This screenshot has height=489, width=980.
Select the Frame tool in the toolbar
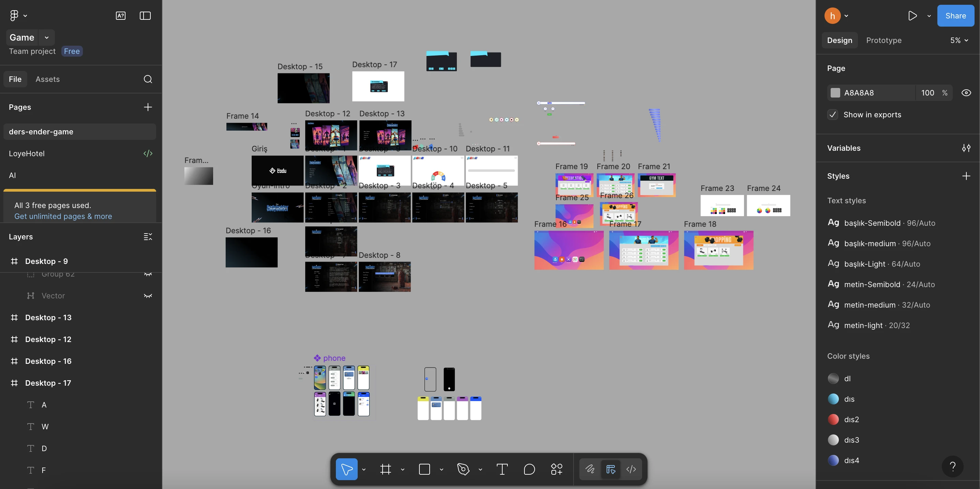coord(385,469)
